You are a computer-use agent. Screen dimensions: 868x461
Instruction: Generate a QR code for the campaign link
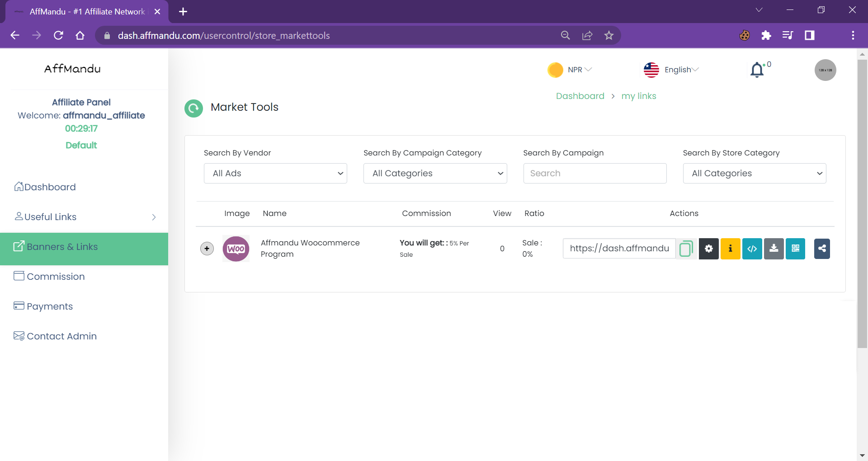point(795,249)
